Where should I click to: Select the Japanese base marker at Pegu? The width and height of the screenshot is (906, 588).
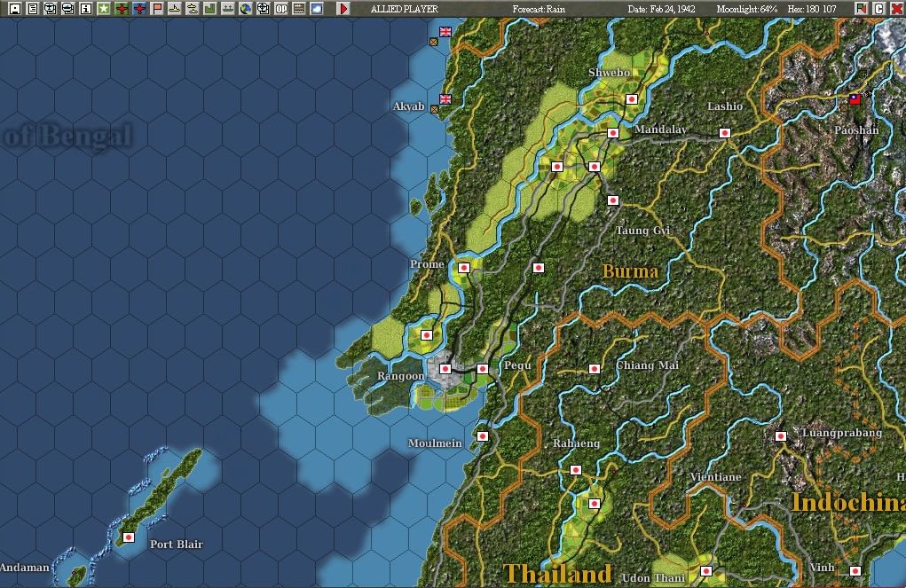pyautogui.click(x=483, y=369)
